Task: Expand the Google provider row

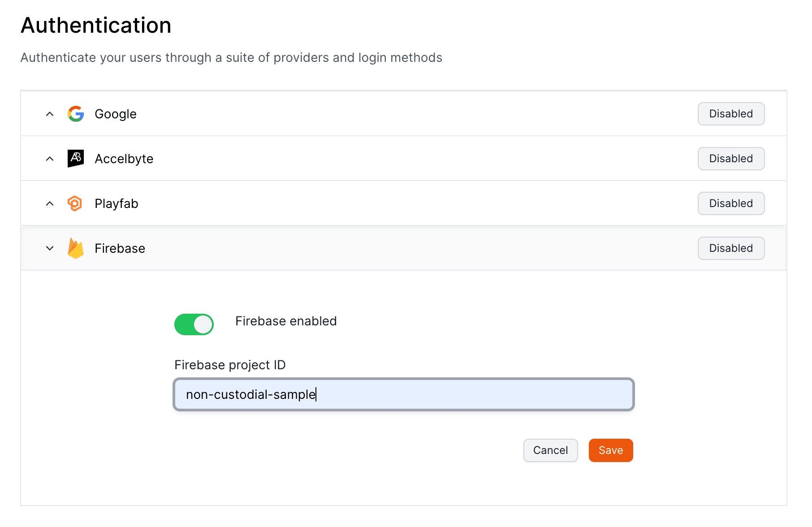Action: coord(49,113)
